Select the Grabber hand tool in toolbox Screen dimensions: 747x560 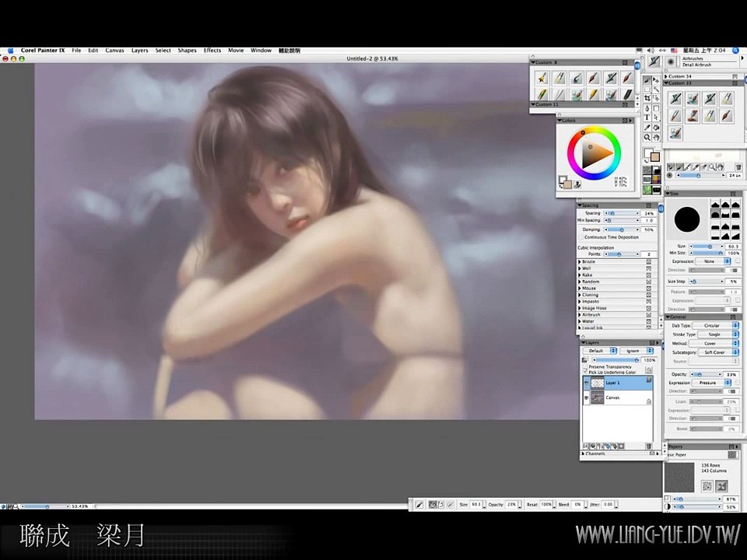pyautogui.click(x=656, y=138)
